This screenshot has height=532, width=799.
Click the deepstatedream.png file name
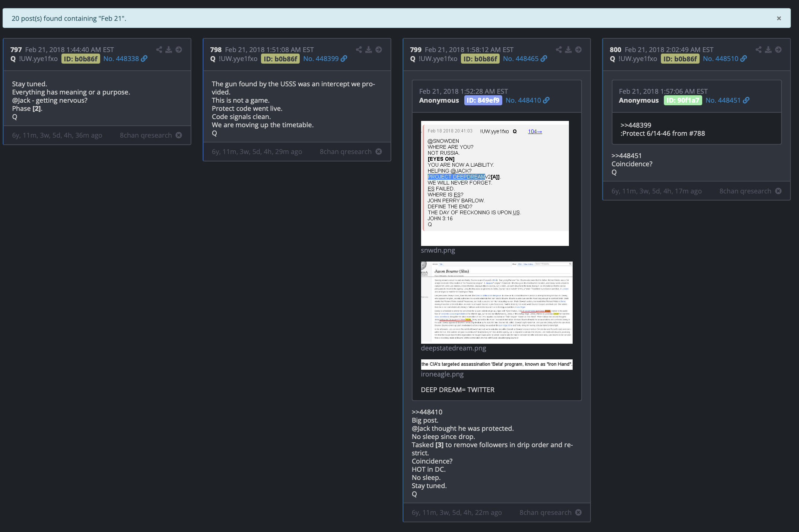click(x=453, y=348)
